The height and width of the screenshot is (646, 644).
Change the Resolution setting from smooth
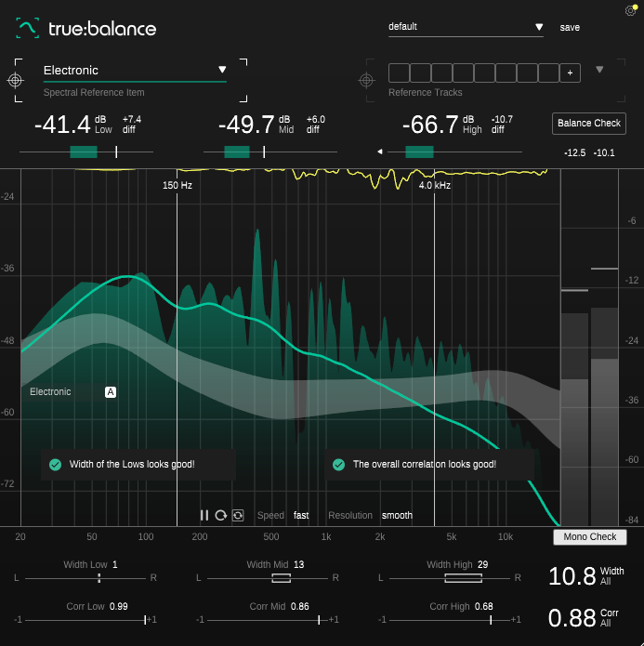click(397, 515)
